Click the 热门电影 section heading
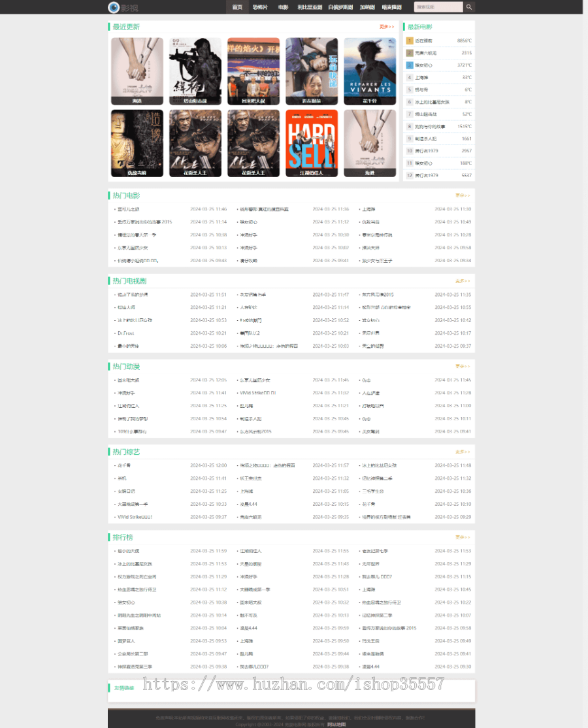Image resolution: width=588 pixels, height=728 pixels. click(126, 195)
